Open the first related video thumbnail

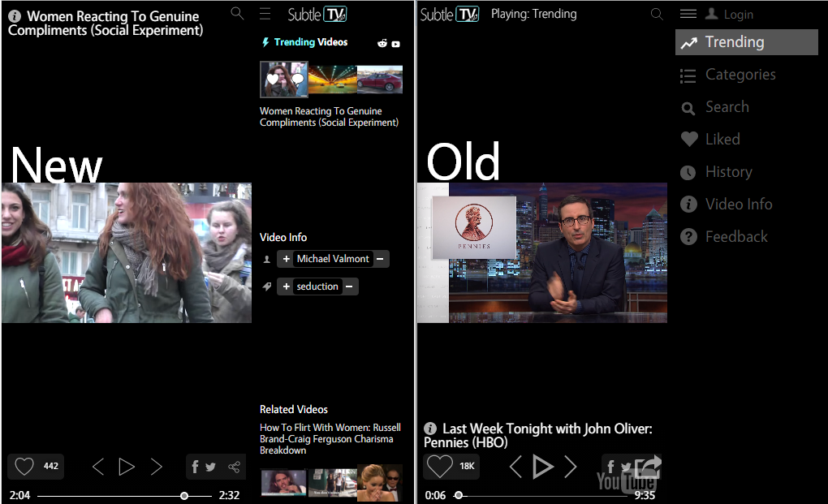click(x=283, y=483)
